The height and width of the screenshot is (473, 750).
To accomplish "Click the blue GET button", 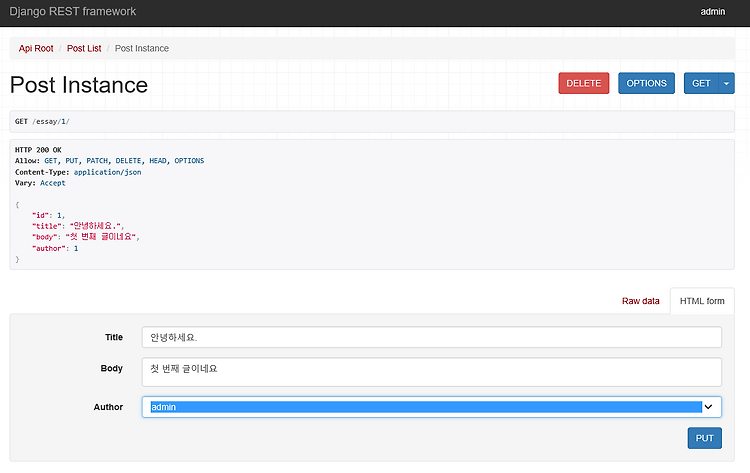I will (x=701, y=83).
